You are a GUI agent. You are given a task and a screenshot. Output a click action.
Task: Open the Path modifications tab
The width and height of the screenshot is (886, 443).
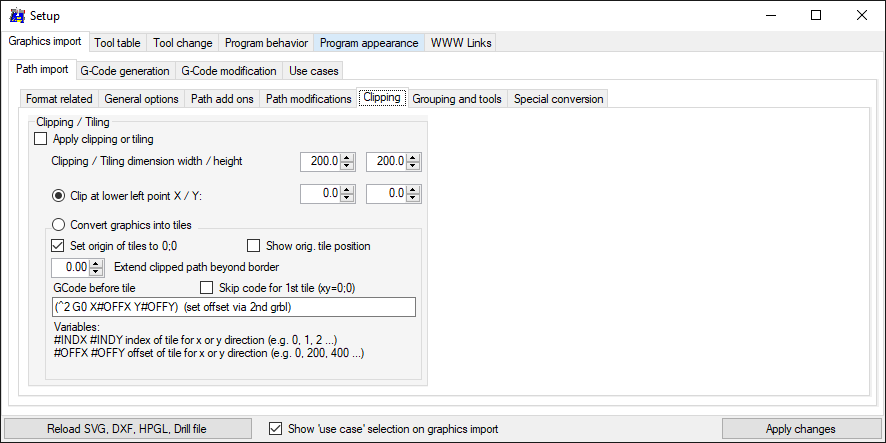pos(309,99)
